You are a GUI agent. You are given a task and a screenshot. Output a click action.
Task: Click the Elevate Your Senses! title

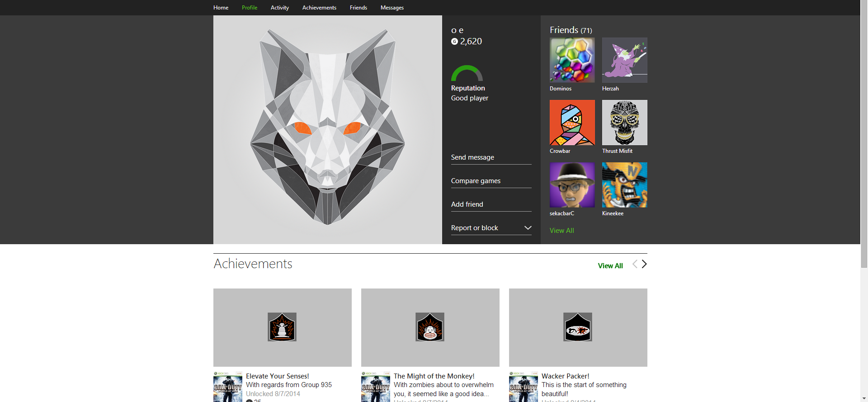point(278,376)
